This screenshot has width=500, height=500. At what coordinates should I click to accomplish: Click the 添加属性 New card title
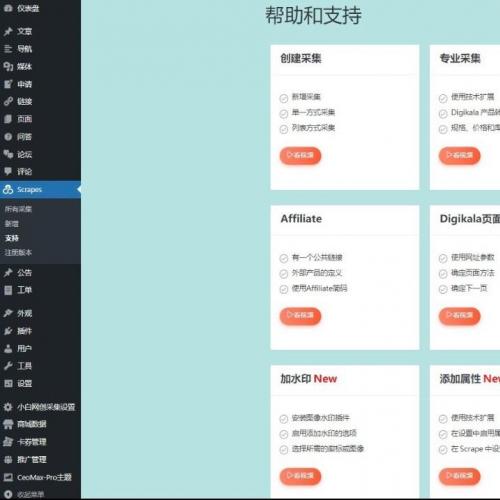point(470,379)
